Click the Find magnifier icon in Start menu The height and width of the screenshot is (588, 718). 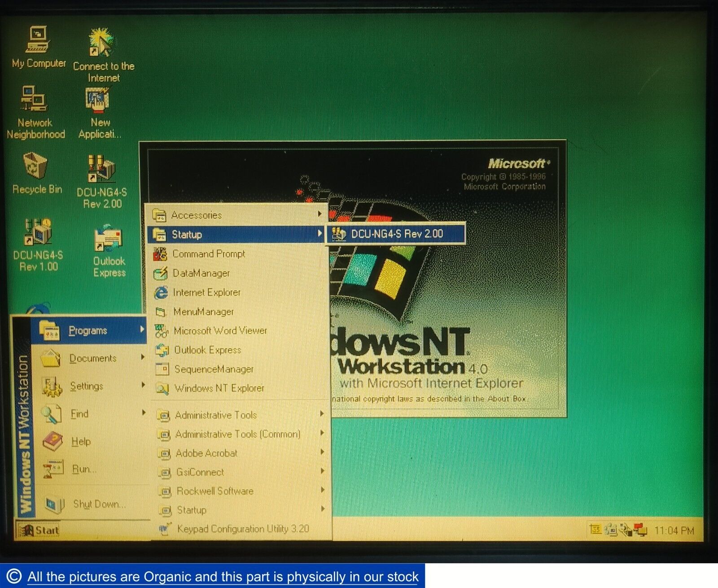52,414
